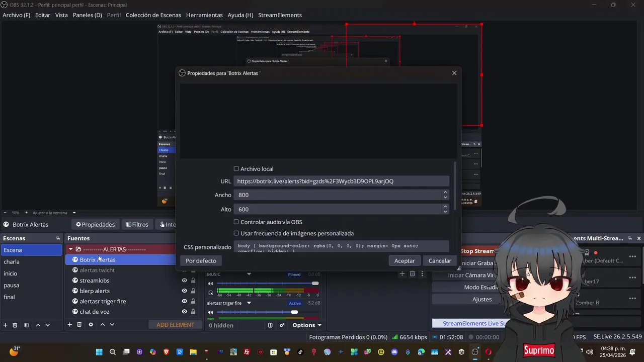
Task: Move scene up arrow in Escenas
Action: (38, 325)
